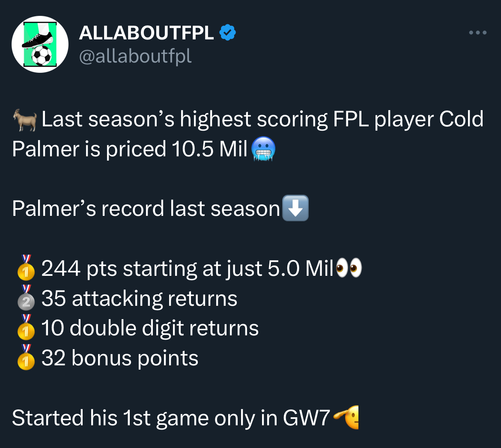The height and width of the screenshot is (448, 501).
Task: Click the gold medal beside 32 bonus points
Action: point(26,357)
